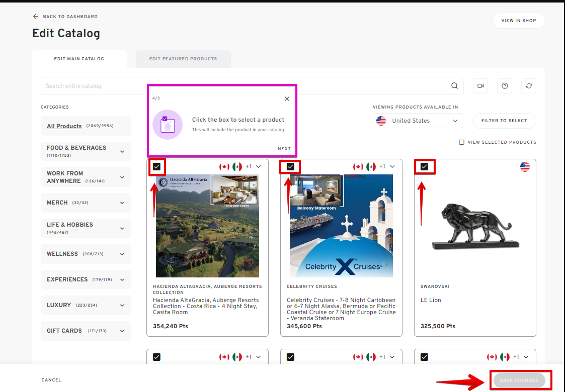Expand the Food & Beverages category
This screenshot has height=392, width=565.
[x=122, y=151]
